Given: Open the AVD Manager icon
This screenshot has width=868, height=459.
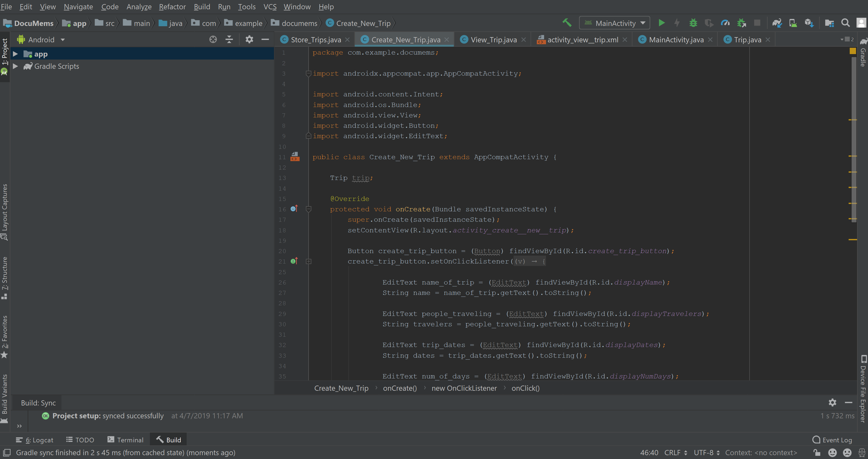Looking at the screenshot, I should click(x=793, y=23).
